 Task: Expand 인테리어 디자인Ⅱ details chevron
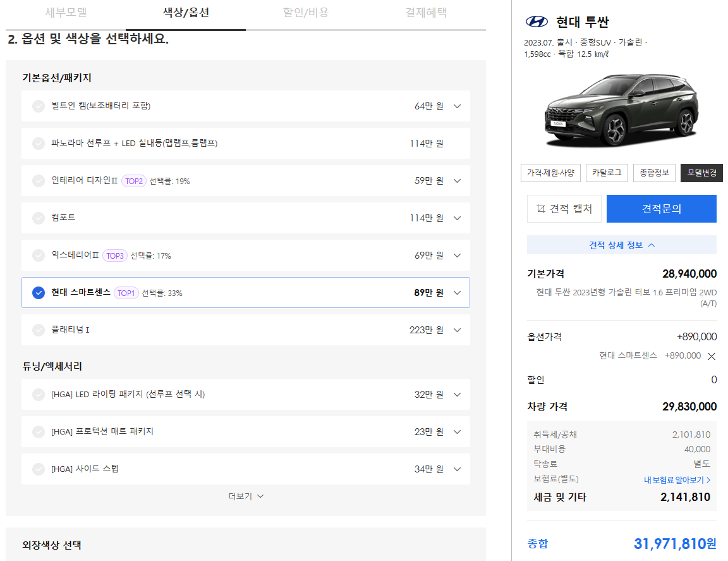(x=458, y=181)
